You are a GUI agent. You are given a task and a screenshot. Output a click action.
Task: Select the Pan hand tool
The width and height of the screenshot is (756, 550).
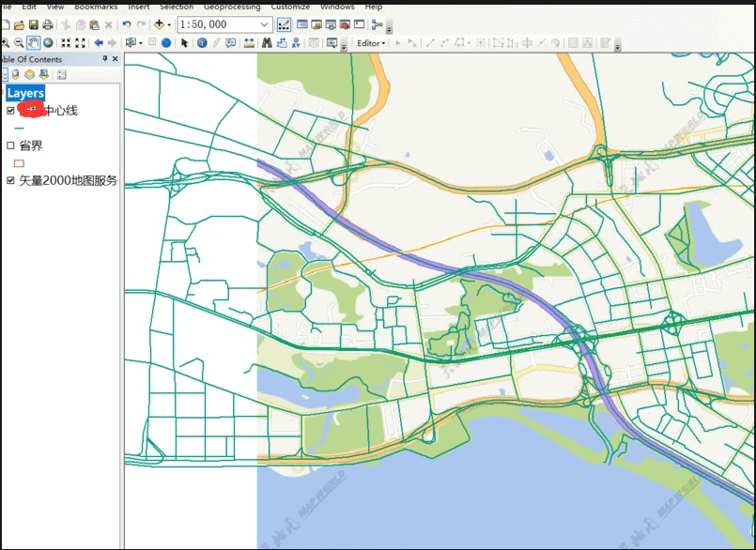pos(33,43)
